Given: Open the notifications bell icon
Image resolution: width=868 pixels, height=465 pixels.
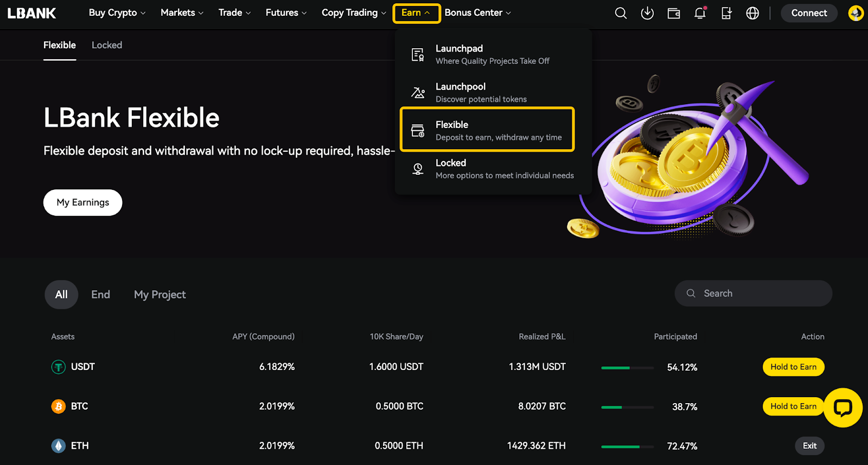Looking at the screenshot, I should coord(700,13).
